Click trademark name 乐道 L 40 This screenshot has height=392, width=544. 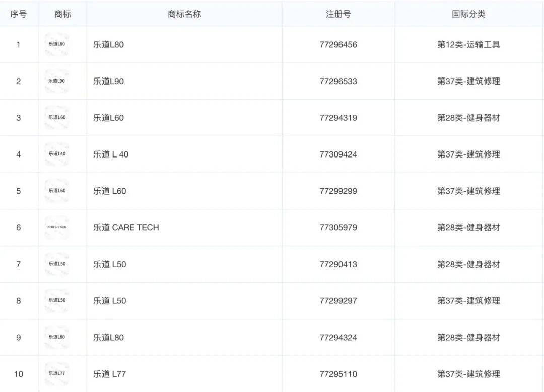click(x=111, y=154)
